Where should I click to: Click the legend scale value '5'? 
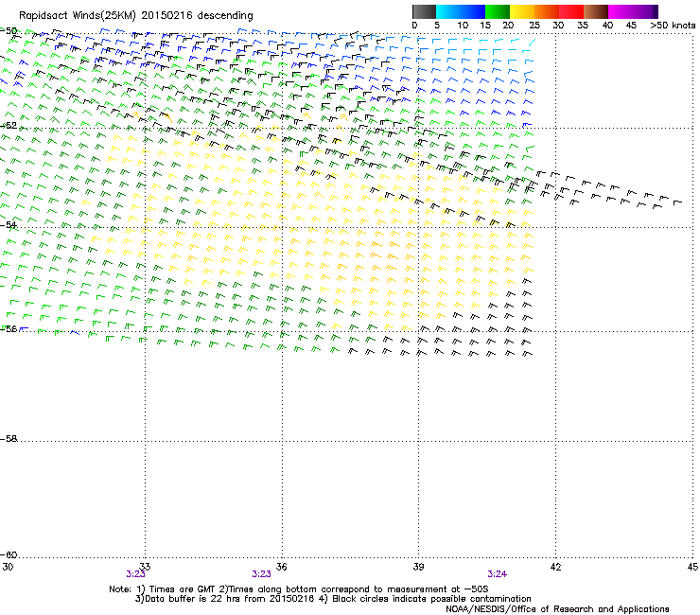[437, 26]
